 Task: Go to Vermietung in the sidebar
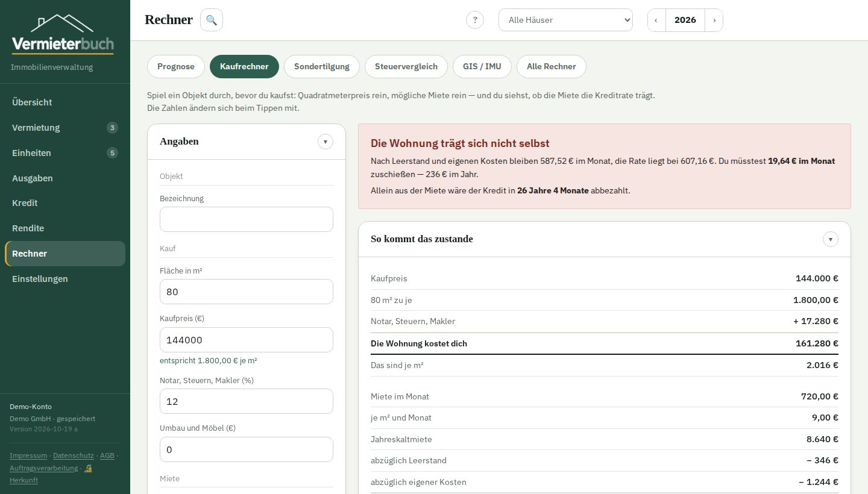coord(65,128)
